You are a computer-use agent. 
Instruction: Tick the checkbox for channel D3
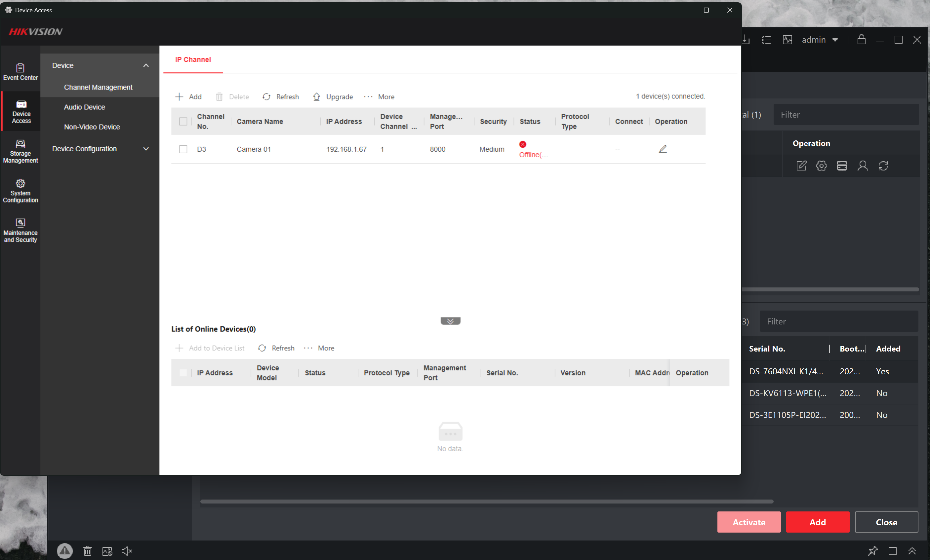click(183, 149)
